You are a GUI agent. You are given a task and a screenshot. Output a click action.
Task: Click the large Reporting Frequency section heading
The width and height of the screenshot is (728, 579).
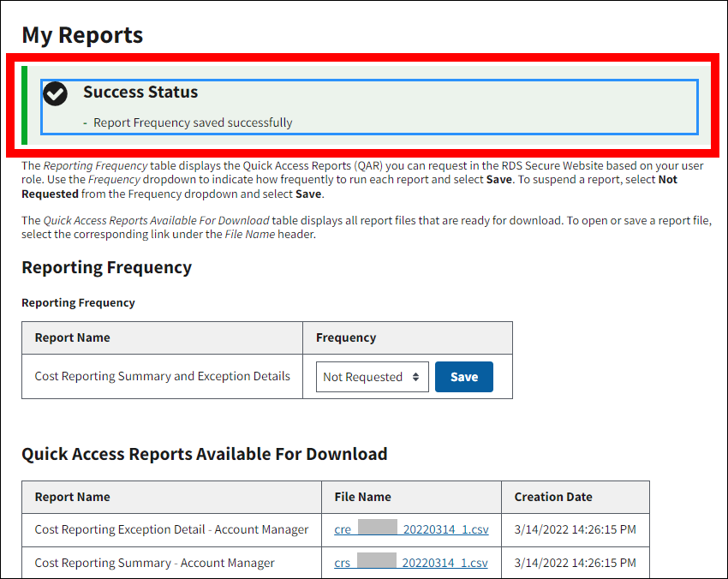click(x=106, y=267)
